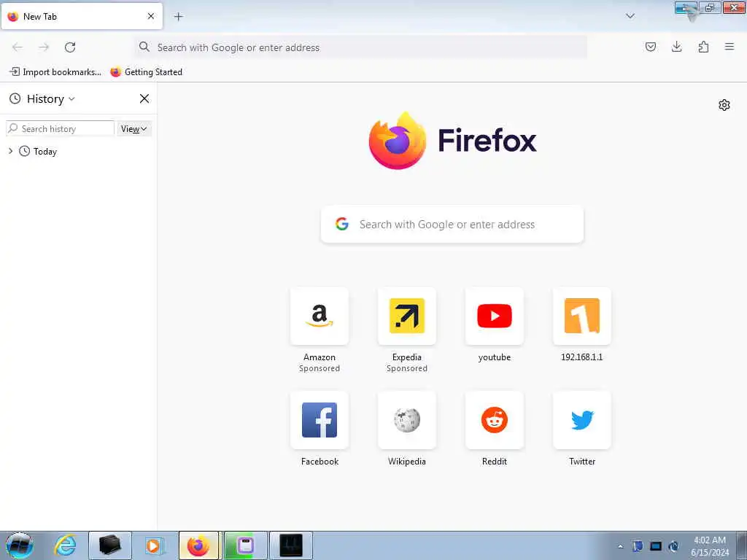Open the dark terminal-like taskbar application
747x560 pixels.
291,545
